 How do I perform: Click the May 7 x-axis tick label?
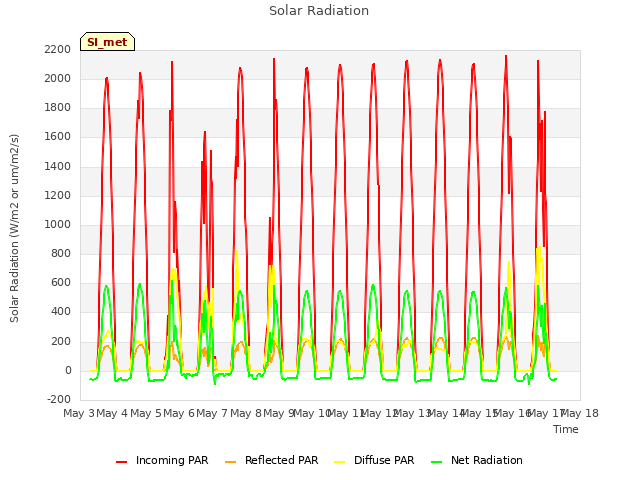[212, 413]
